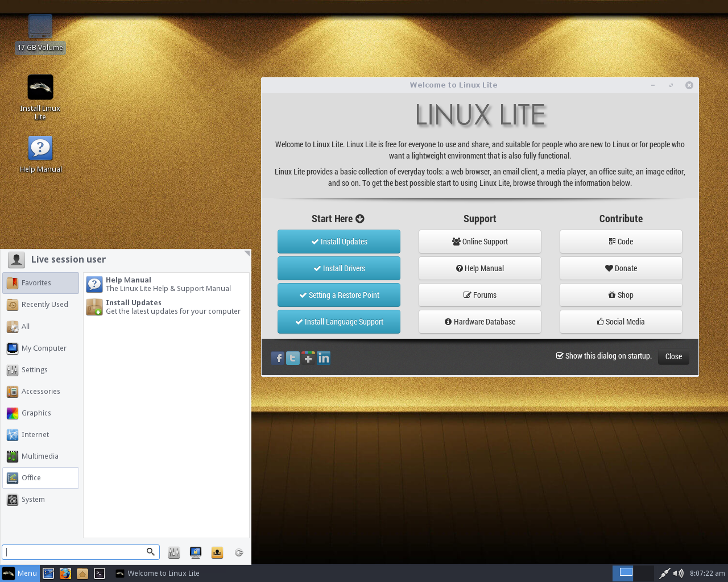The height and width of the screenshot is (582, 728).
Task: Open Help Manual in Support column
Action: 480,268
